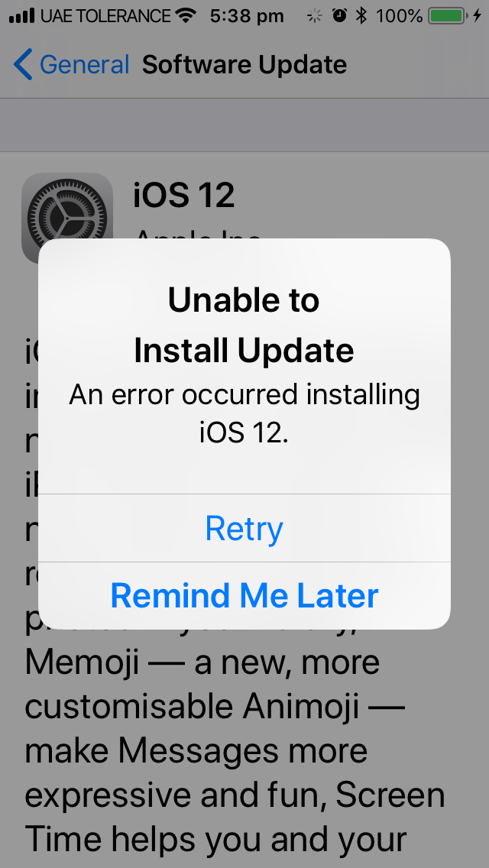
Task: Tap the 5:38 pm clock
Action: (x=247, y=17)
